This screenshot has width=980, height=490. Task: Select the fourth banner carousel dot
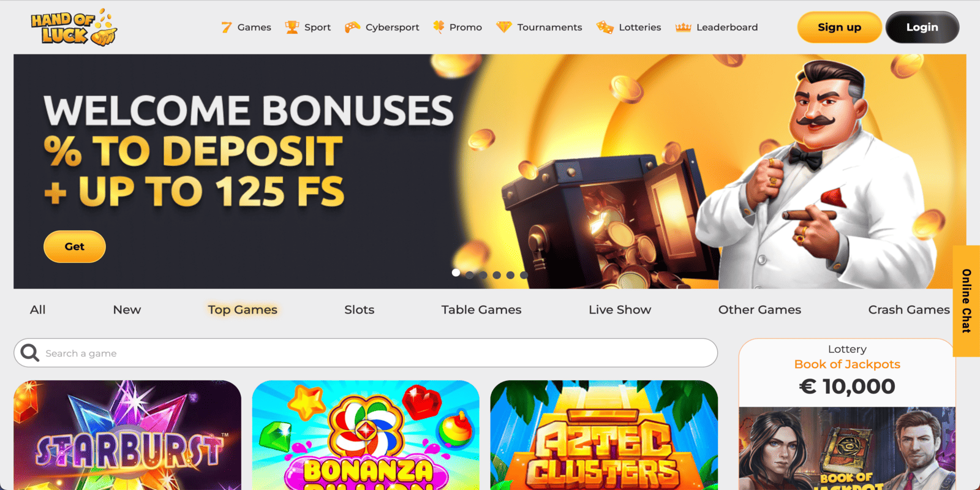click(497, 275)
